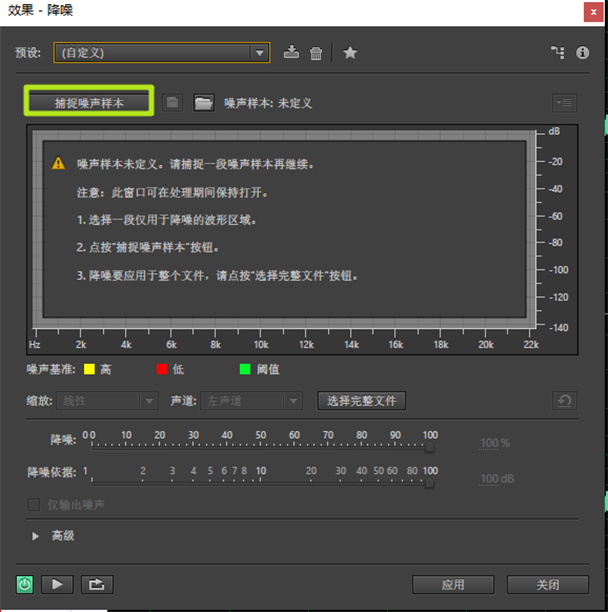
Task: Click the yellow 高 noise floor swatch
Action: pos(89,369)
